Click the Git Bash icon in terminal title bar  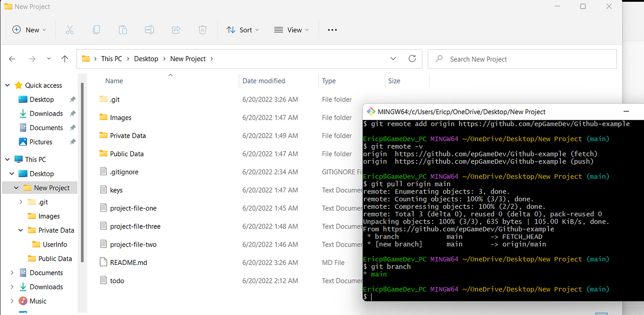coord(371,111)
